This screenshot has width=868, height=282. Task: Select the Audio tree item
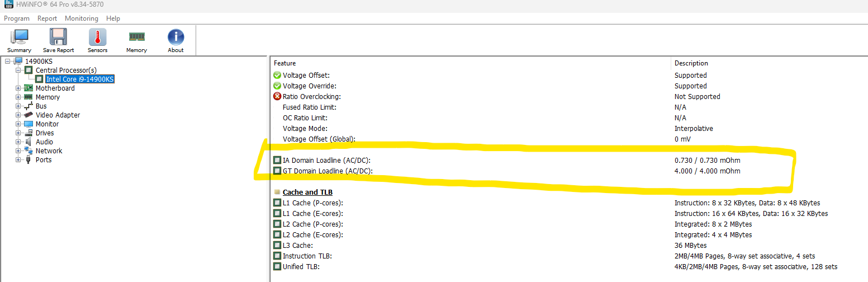pos(44,142)
